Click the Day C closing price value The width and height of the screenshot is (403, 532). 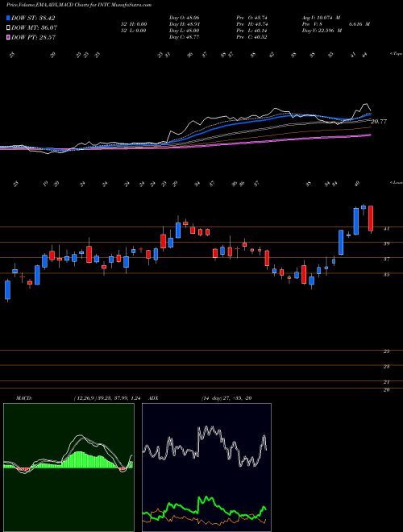click(x=184, y=37)
